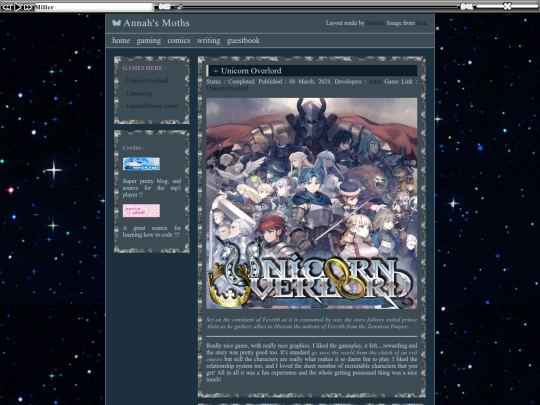Click the 'GAMES HERE :' sidebar heading
Image resolution: width=540 pixels, height=405 pixels.
[144, 68]
